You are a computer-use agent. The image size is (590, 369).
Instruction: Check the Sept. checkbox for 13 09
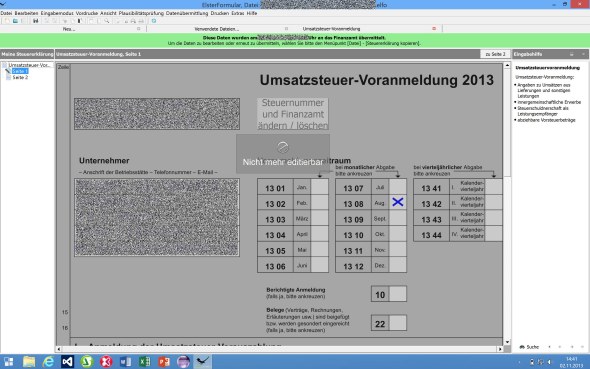[x=398, y=218]
